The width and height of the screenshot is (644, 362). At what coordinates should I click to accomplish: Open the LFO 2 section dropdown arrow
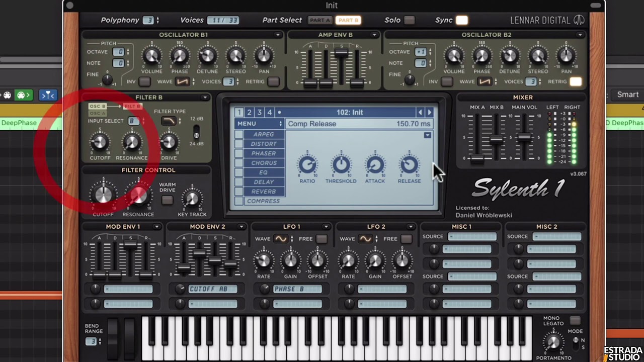coord(411,227)
